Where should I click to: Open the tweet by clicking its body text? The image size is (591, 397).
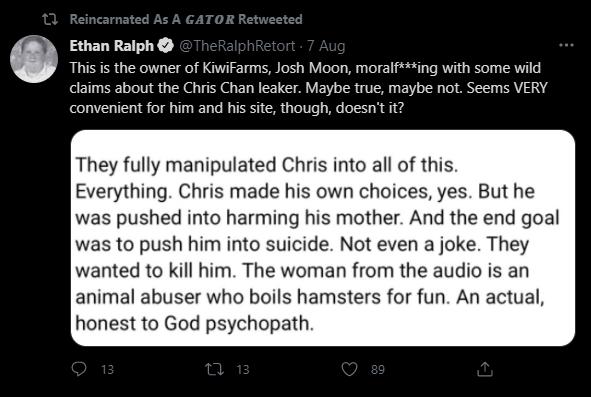click(x=308, y=88)
